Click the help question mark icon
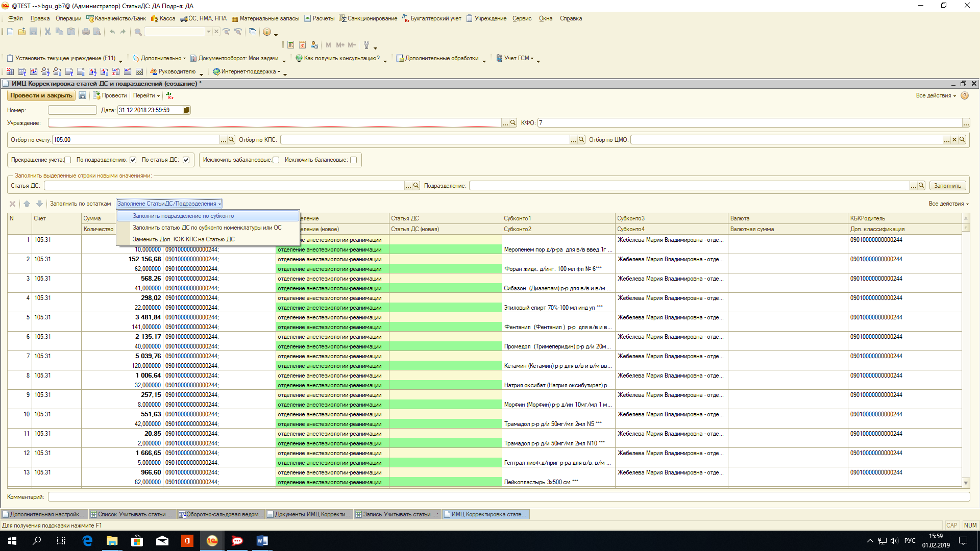Viewport: 980px width, 551px height. pos(964,95)
